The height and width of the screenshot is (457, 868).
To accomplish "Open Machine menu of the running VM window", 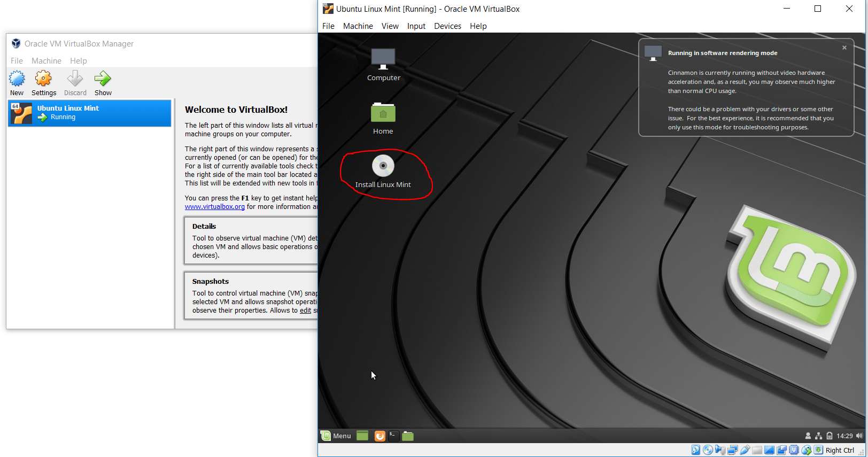I will [358, 26].
